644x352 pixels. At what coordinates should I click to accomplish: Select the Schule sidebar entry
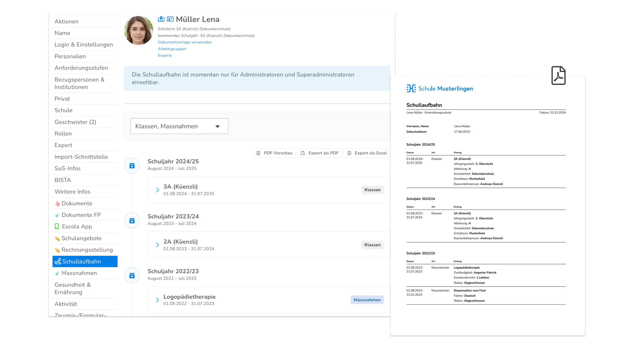[85, 110]
